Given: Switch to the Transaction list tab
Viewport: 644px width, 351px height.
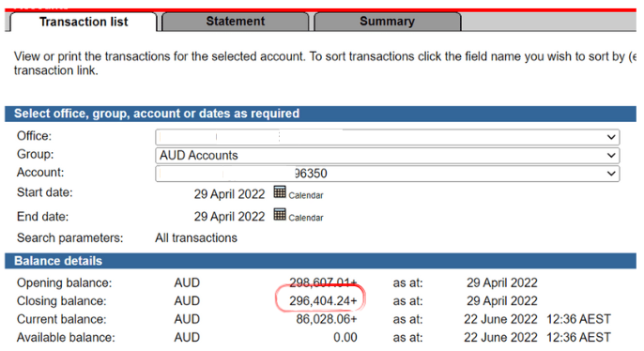Looking at the screenshot, I should click(84, 22).
